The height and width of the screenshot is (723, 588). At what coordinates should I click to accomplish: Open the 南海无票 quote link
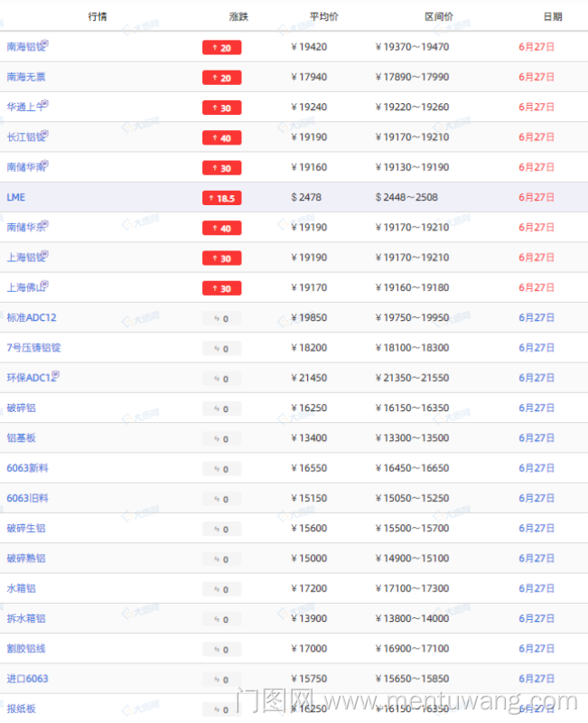pyautogui.click(x=25, y=77)
